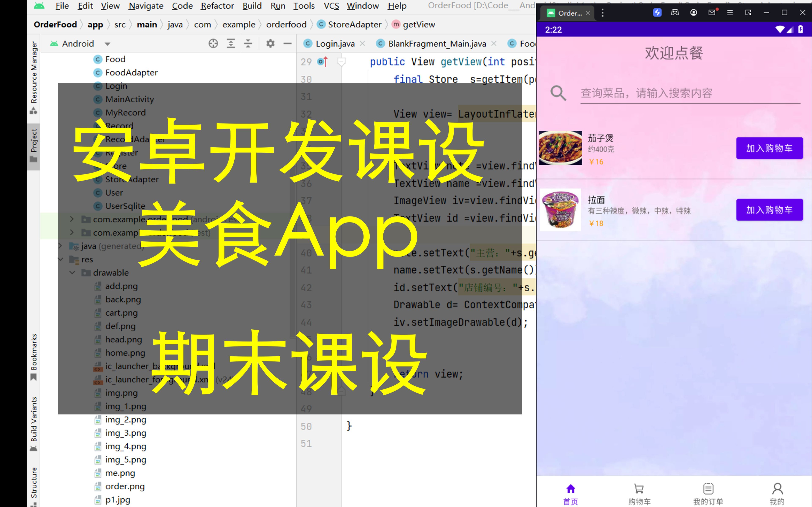812x507 pixels.
Task: Open the Android project view dropdown
Action: coord(107,44)
